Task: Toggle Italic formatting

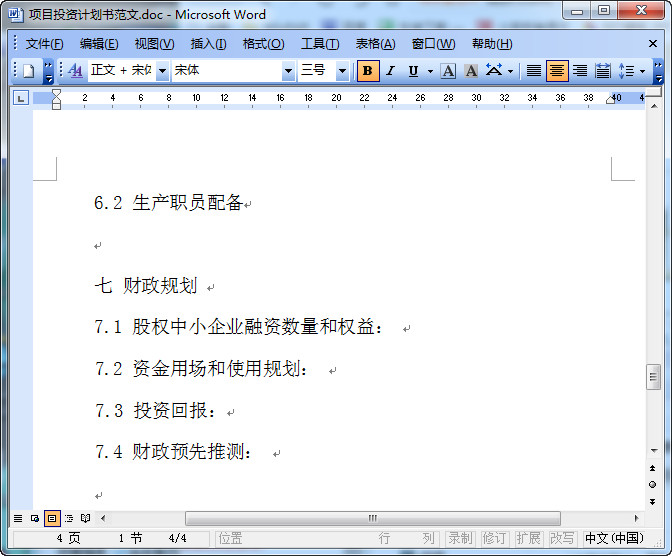Action: click(x=390, y=71)
